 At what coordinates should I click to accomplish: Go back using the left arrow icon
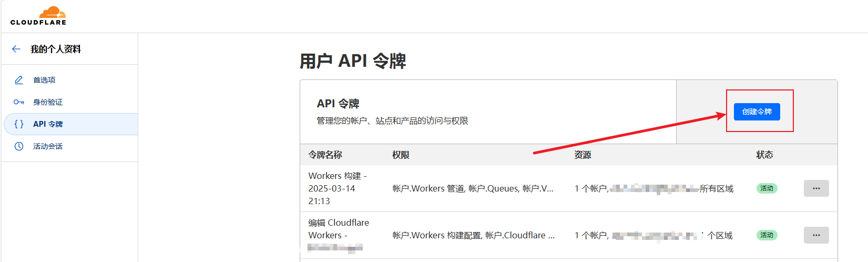(x=16, y=49)
